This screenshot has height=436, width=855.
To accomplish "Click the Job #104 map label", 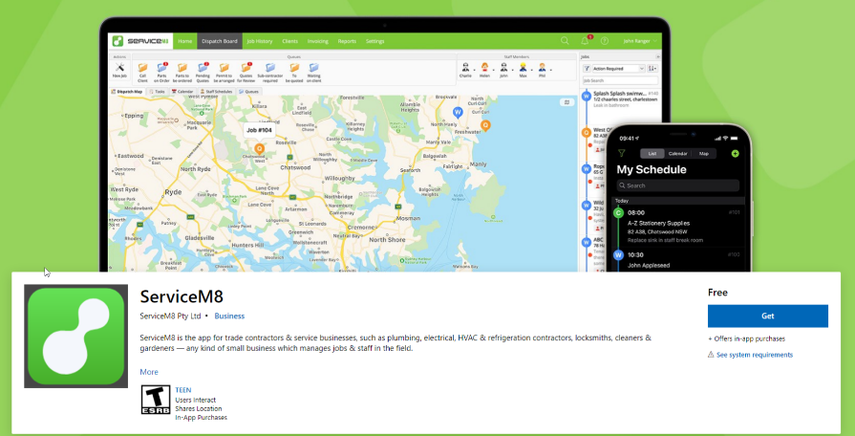I will pyautogui.click(x=259, y=130).
